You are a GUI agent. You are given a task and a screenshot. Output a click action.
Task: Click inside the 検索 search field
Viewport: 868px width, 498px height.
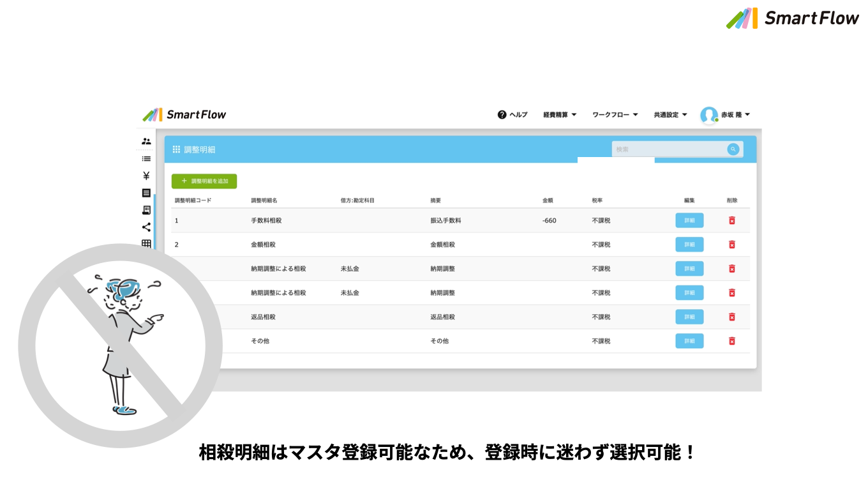click(x=669, y=149)
